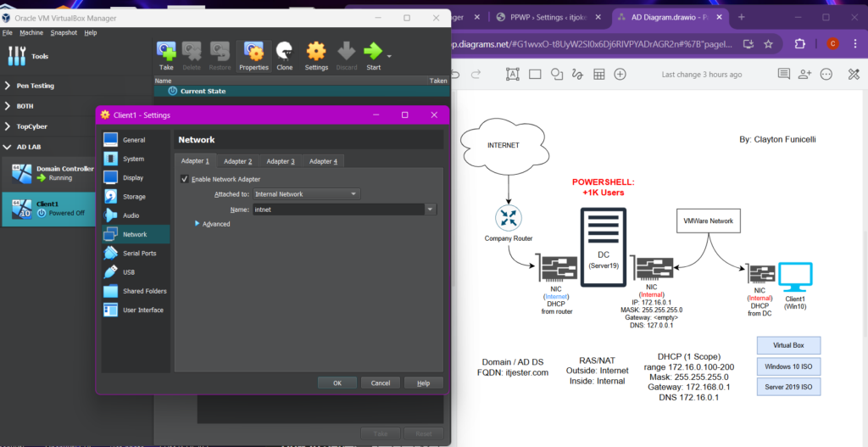Click the draw.io circled plus insert icon
This screenshot has width=868, height=447.
[x=620, y=75]
